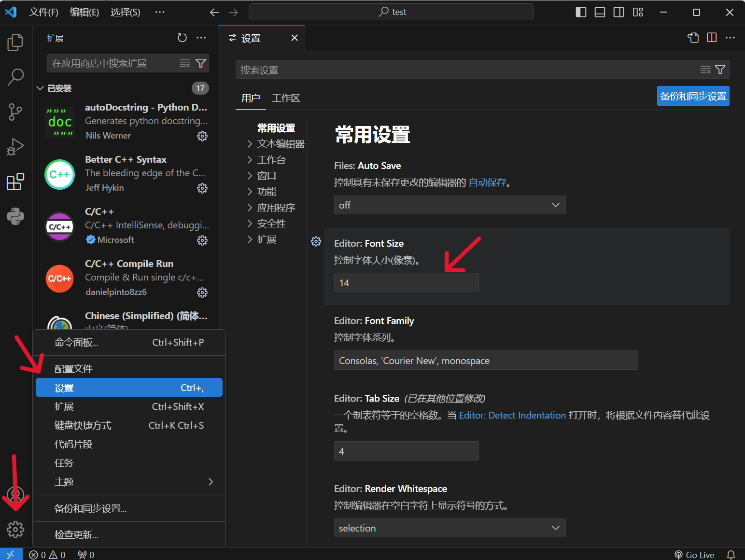Open Better C++ Syntax gear menu

(202, 188)
